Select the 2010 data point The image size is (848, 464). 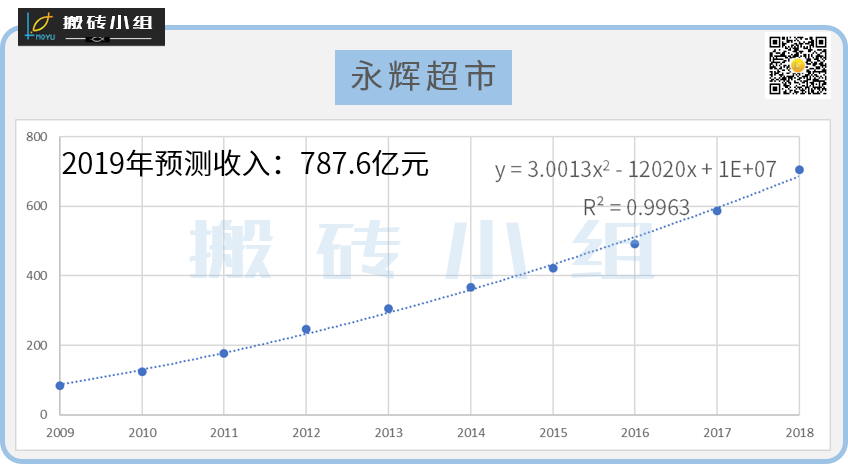(x=142, y=372)
